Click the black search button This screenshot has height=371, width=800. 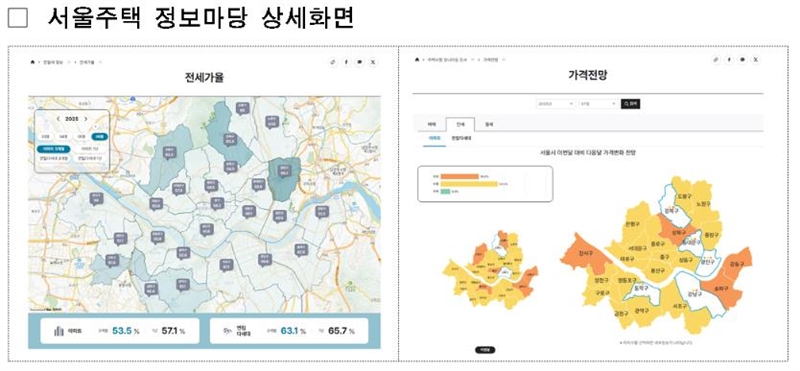[x=630, y=104]
